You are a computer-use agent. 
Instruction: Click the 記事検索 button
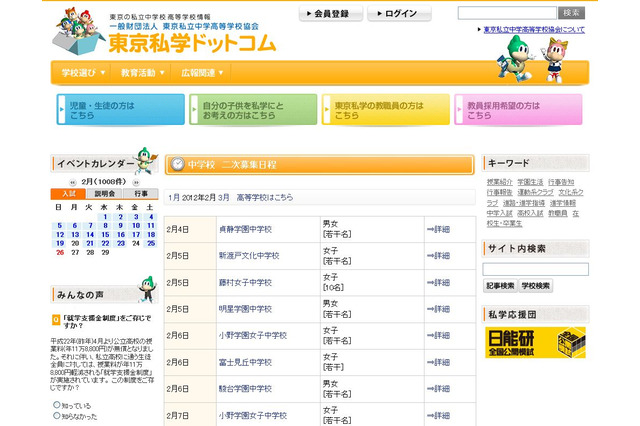(500, 286)
